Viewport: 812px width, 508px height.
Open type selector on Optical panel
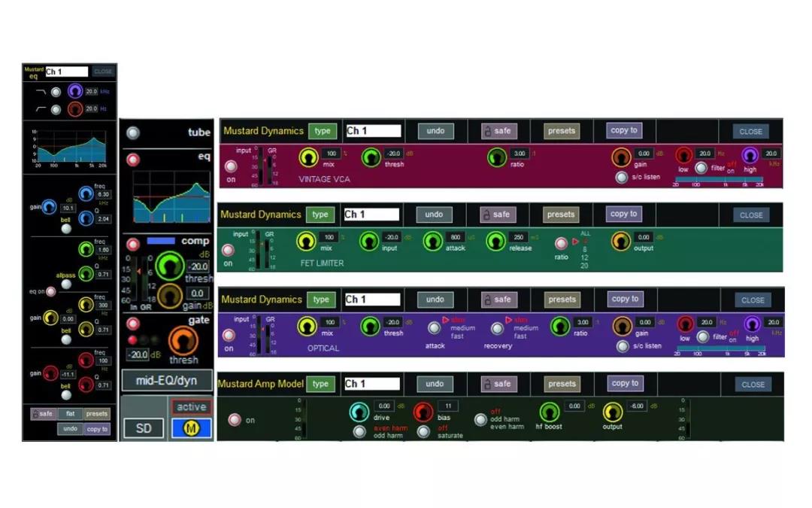click(321, 300)
